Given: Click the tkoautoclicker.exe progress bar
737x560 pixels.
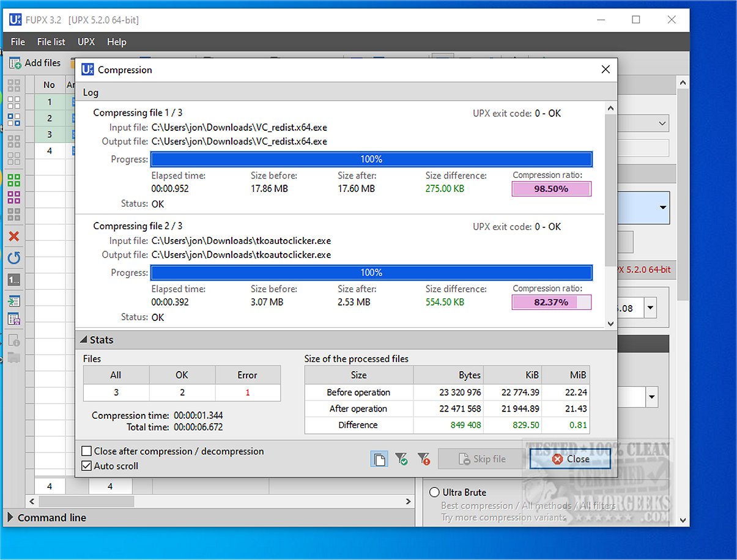Looking at the screenshot, I should click(371, 273).
